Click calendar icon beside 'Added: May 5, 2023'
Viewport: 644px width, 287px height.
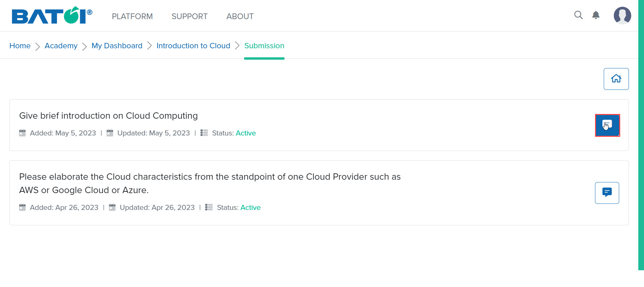[22, 133]
